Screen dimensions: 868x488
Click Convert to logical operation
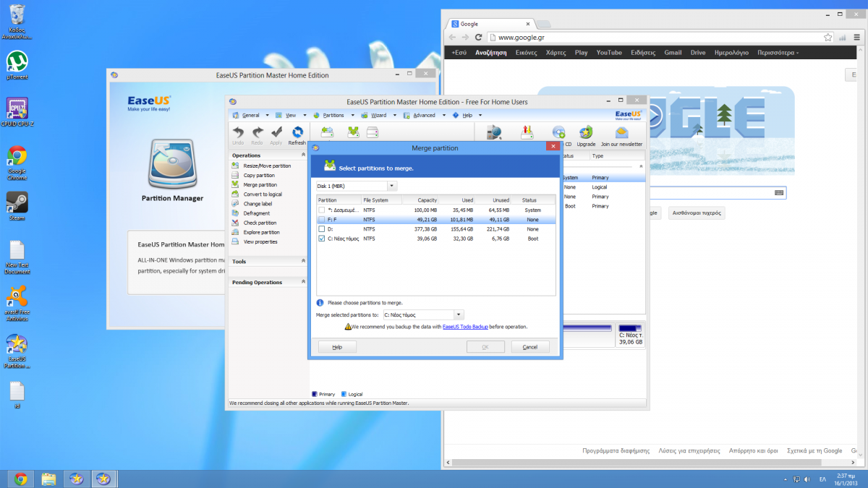pos(263,194)
